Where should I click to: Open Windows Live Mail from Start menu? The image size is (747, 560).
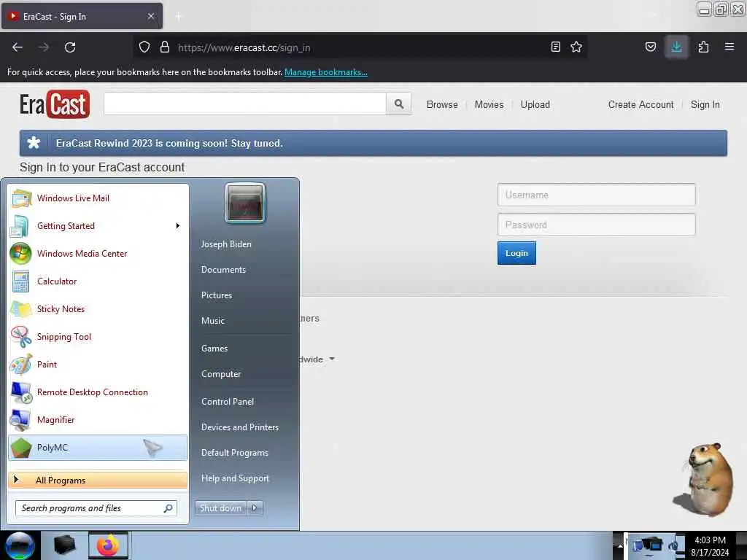[98, 198]
